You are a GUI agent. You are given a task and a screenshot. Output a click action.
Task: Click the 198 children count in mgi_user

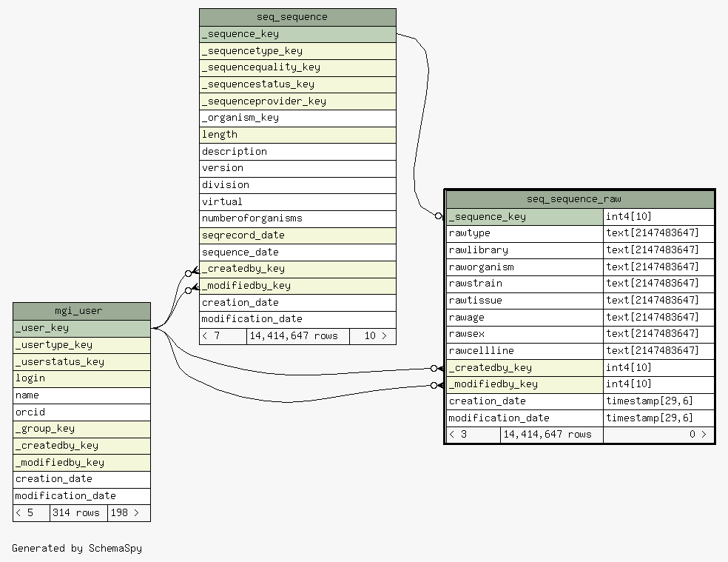pyautogui.click(x=129, y=513)
